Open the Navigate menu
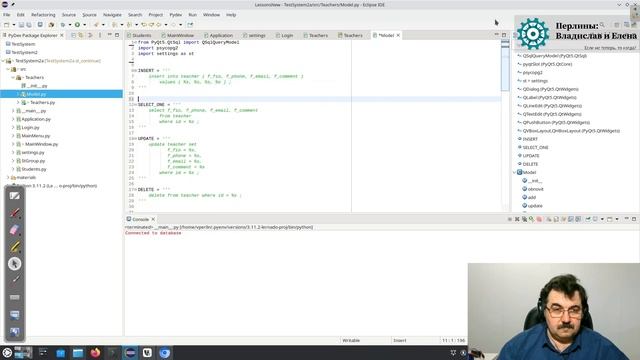This screenshot has width=640, height=360. (x=112, y=15)
